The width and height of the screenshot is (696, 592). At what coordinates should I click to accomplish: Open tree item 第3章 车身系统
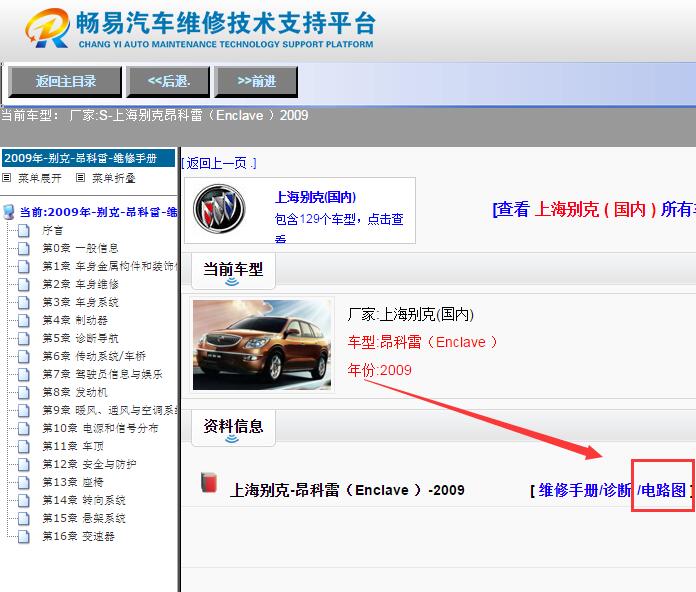tap(80, 302)
